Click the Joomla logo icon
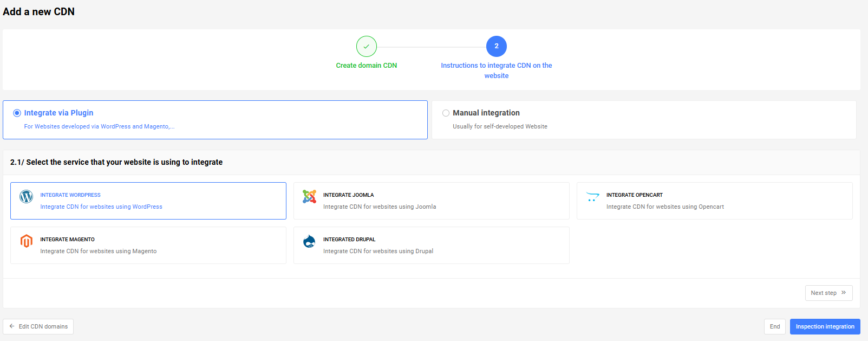The image size is (868, 341). [309, 197]
